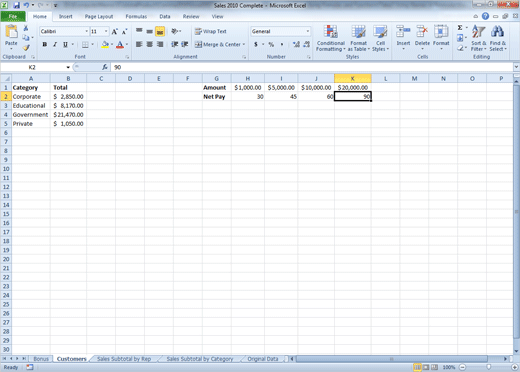Click the Excel Help question mark icon
This screenshot has height=372, width=520.
(485, 16)
